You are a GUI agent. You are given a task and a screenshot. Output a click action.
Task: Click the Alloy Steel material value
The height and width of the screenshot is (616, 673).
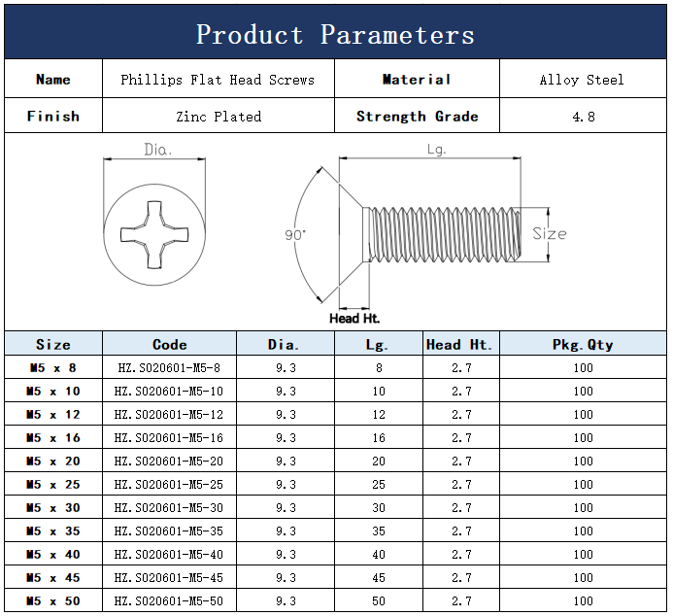click(582, 80)
